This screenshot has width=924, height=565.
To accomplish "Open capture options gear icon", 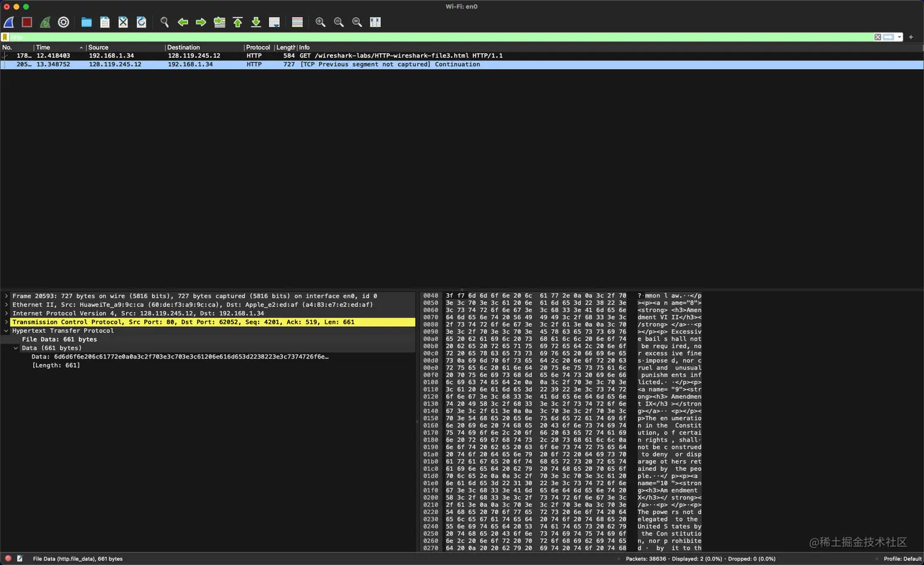I will (x=64, y=22).
